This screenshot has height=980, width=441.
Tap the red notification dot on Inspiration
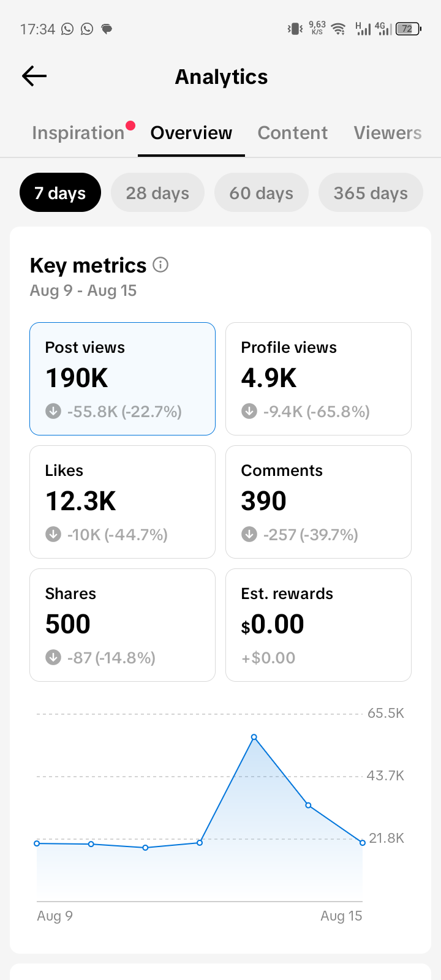(x=130, y=126)
